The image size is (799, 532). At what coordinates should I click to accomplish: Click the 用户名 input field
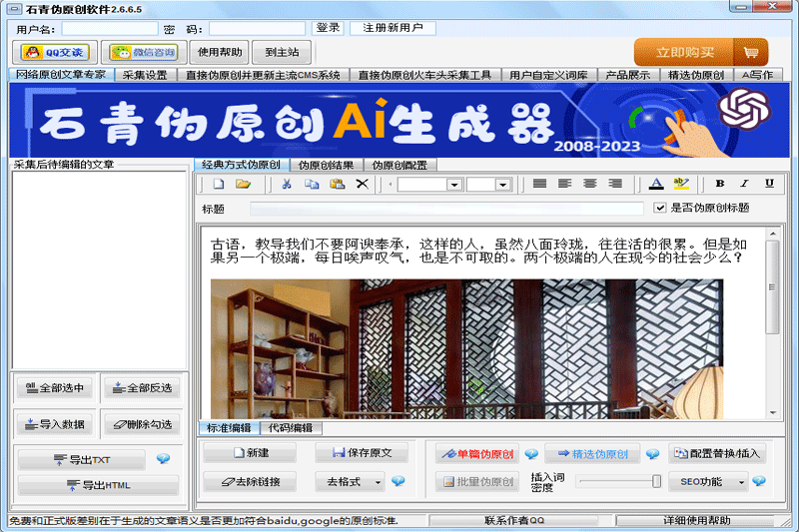pyautogui.click(x=109, y=29)
